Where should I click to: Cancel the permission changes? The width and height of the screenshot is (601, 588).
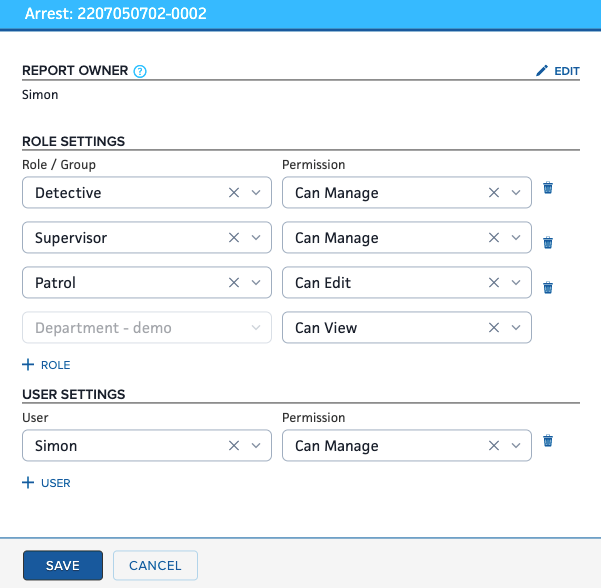(x=155, y=565)
